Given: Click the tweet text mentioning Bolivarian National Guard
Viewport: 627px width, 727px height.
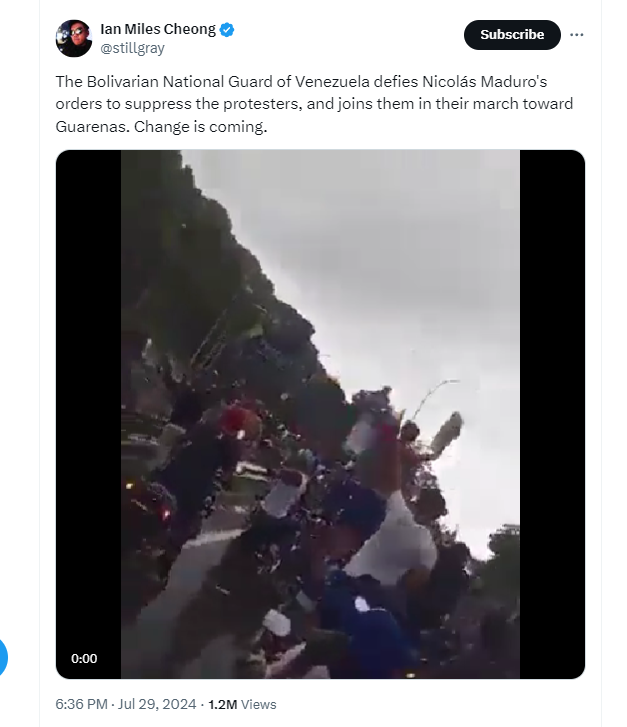Looking at the screenshot, I should pyautogui.click(x=314, y=104).
